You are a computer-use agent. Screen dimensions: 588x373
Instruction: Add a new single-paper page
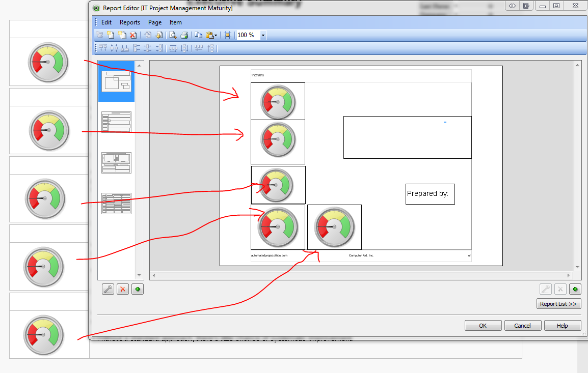pos(111,35)
